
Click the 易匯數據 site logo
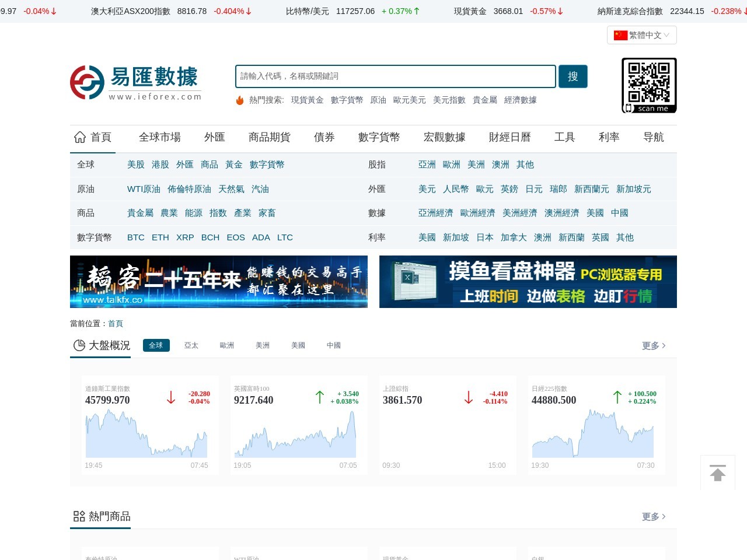pos(136,83)
